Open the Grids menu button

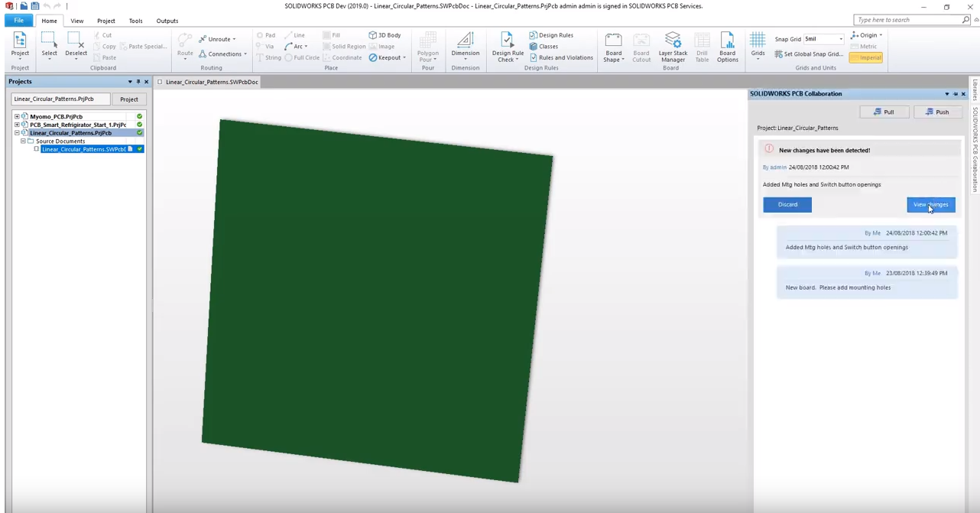758,46
